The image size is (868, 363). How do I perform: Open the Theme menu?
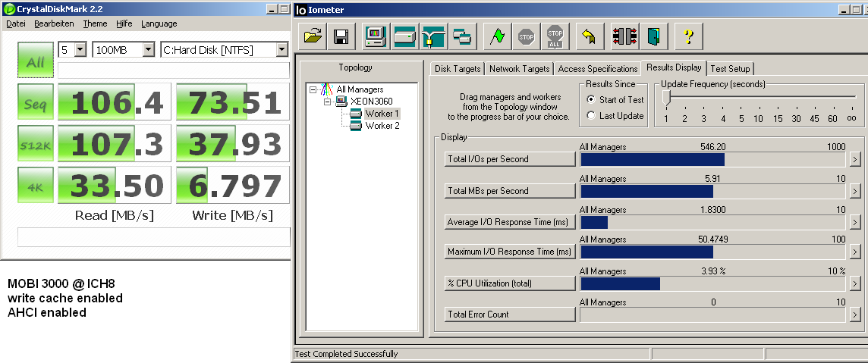tap(95, 23)
